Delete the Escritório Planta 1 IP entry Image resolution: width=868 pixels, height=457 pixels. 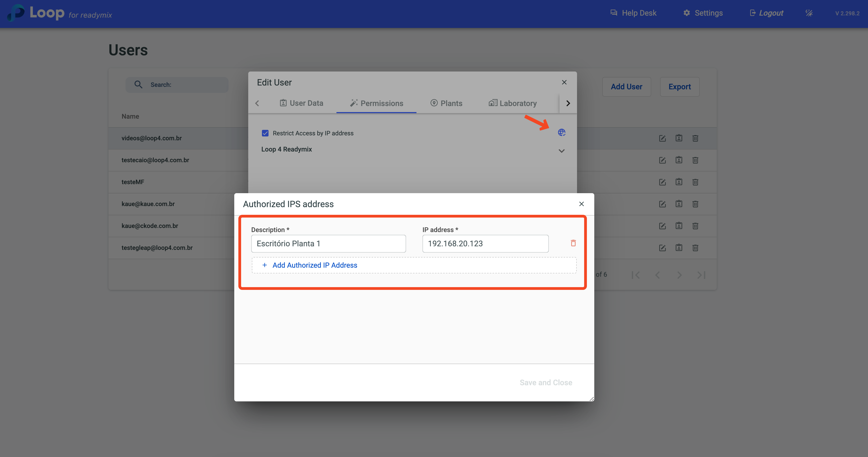pos(573,243)
